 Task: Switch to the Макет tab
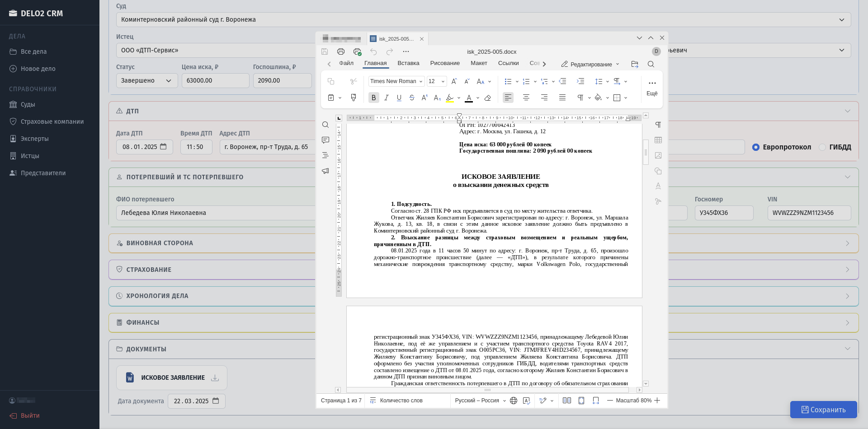pyautogui.click(x=479, y=63)
